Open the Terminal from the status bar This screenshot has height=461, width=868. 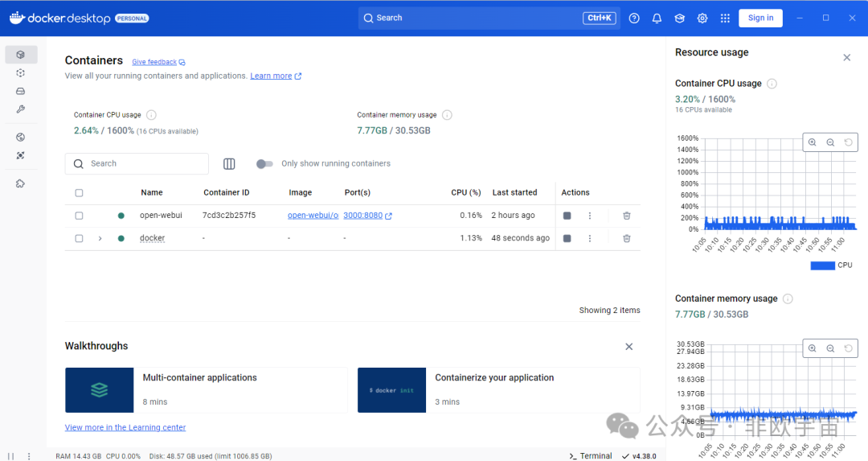pos(591,455)
